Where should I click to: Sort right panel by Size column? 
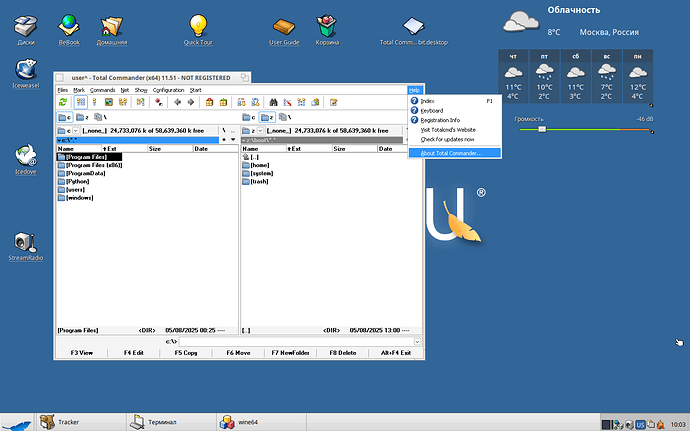coord(355,149)
